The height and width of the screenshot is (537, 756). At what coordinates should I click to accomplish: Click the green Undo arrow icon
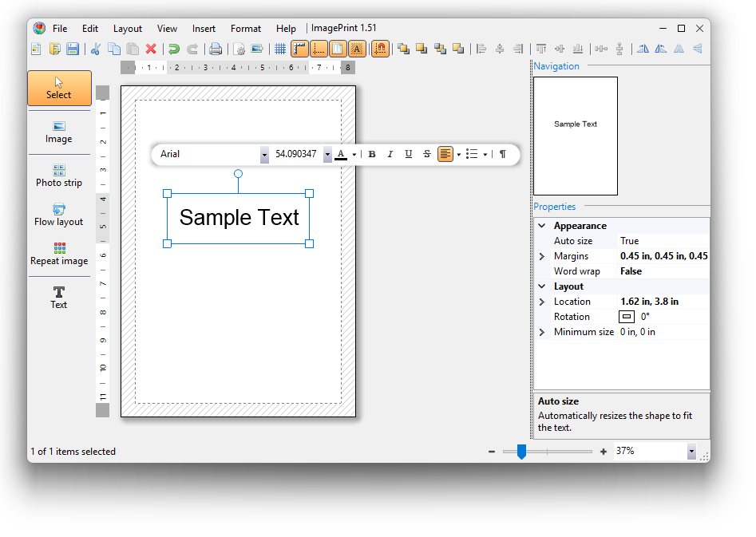coord(173,49)
